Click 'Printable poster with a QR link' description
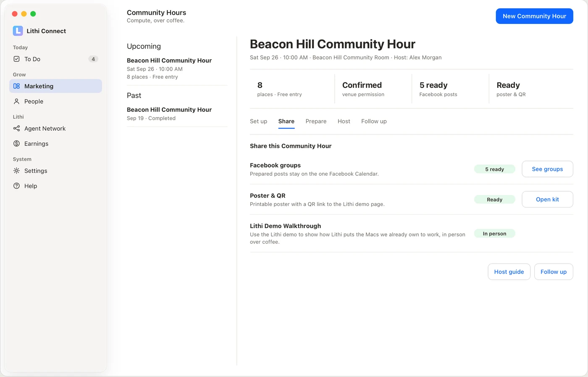Screen dimensions: 588x377 tap(317, 204)
